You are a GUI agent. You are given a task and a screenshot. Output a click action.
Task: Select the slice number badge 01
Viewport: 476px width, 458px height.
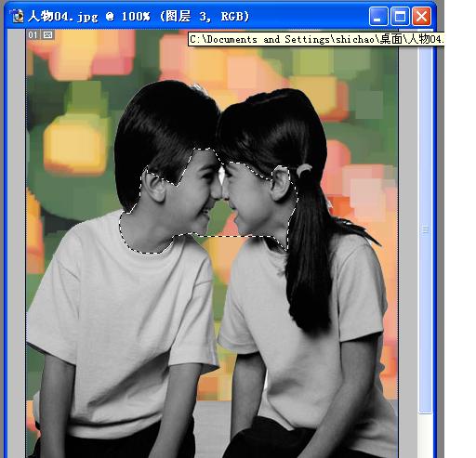click(33, 34)
